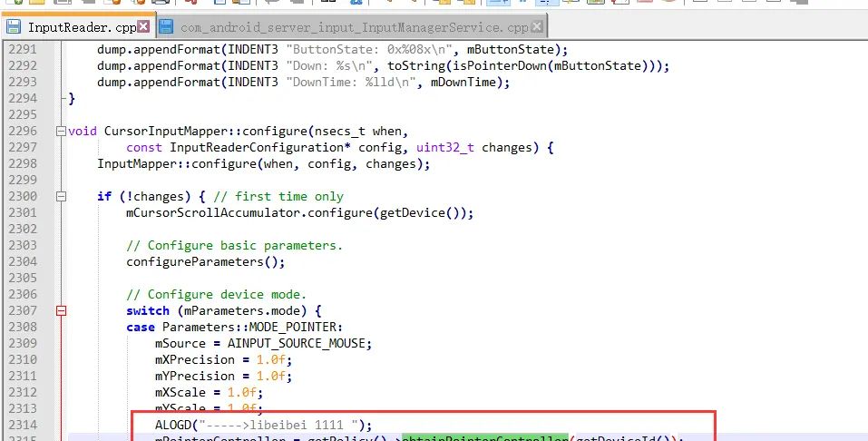Screen dimensions: 868x441
Task: Click the "// first time only" comment
Action: point(278,197)
